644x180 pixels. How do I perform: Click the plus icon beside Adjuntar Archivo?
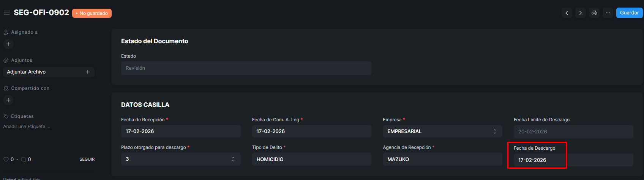point(88,72)
